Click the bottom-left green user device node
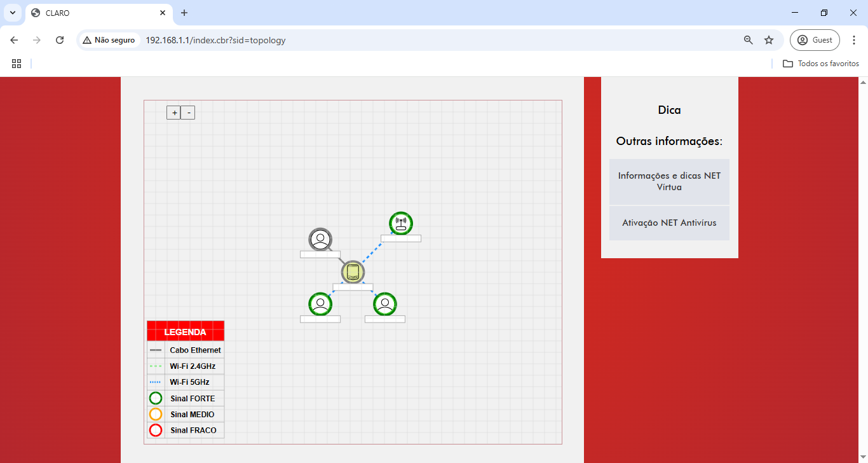Screen dimensions: 868x463 tap(320, 304)
